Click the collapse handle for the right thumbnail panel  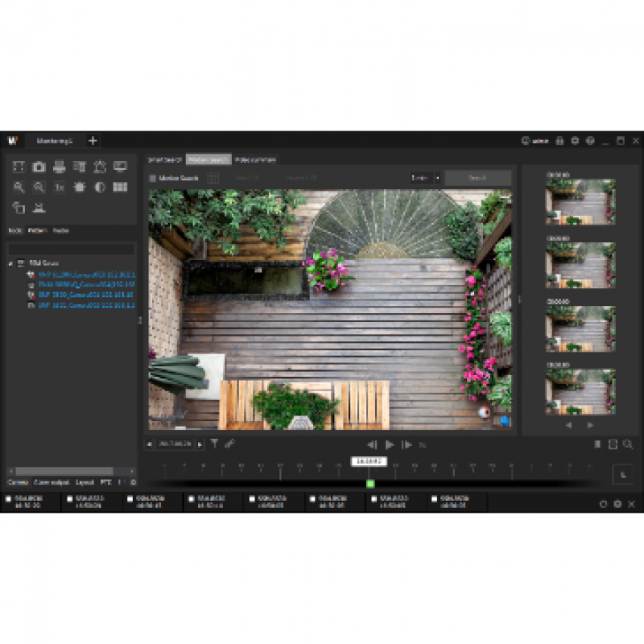click(x=519, y=299)
